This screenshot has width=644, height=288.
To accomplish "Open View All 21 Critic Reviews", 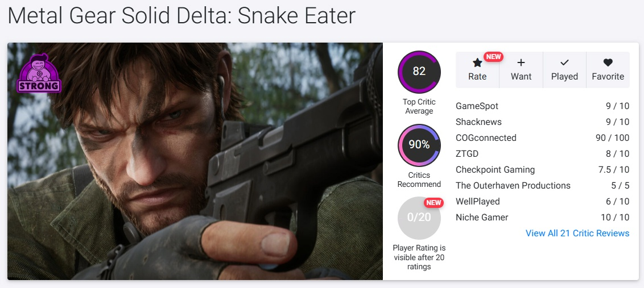I will [577, 233].
